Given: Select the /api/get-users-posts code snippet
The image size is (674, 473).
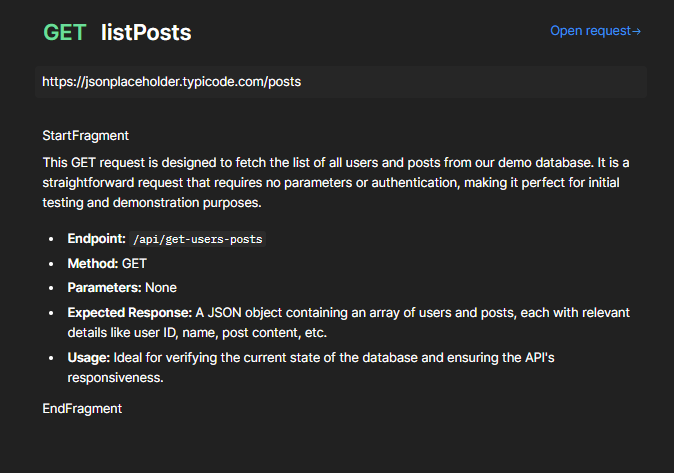Looking at the screenshot, I should click(x=198, y=240).
